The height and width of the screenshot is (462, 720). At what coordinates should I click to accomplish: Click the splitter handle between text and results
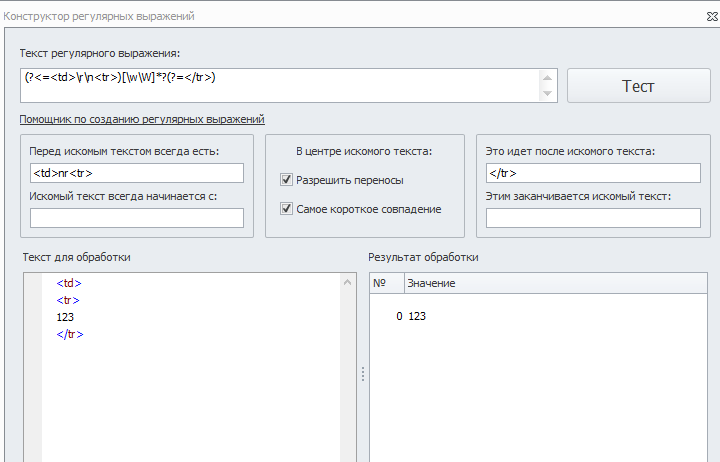coord(363,374)
